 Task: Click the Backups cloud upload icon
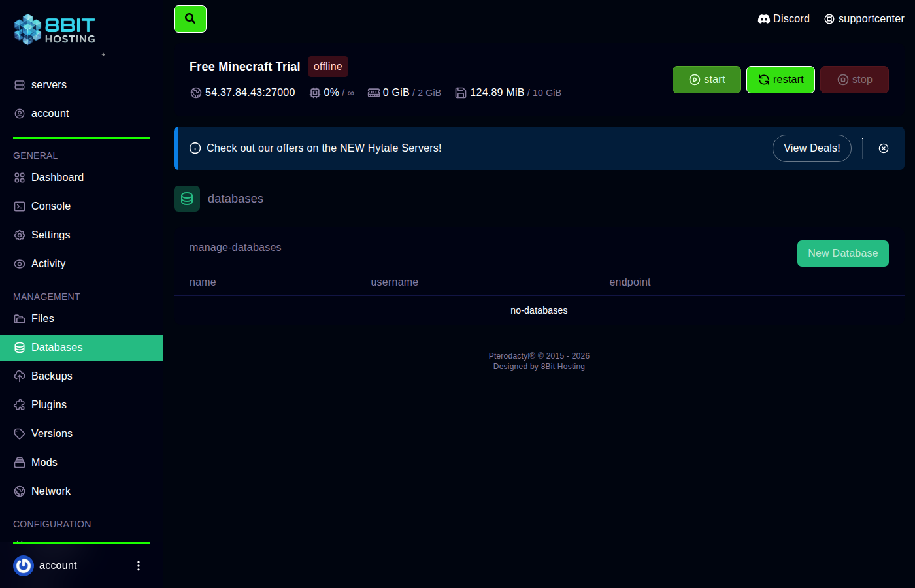(x=20, y=376)
